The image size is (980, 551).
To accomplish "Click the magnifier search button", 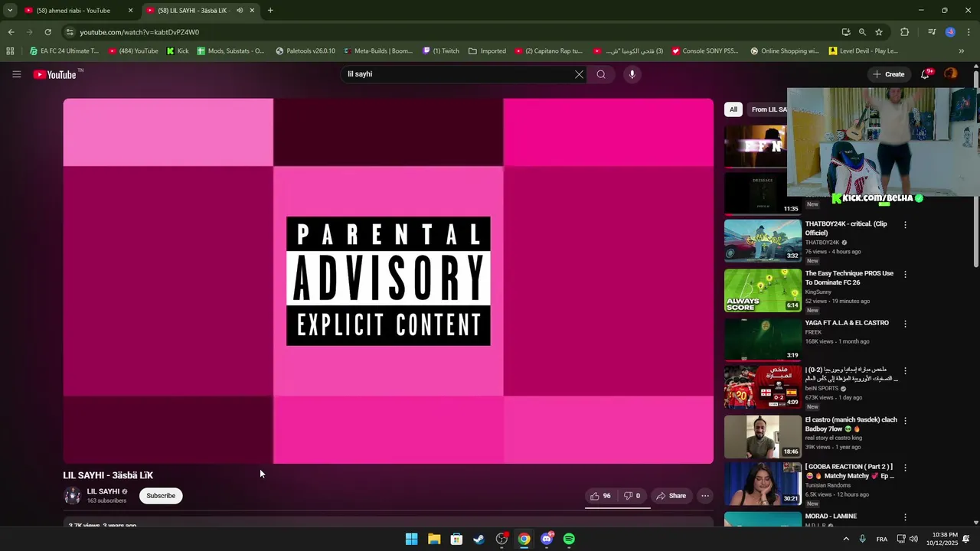I will 601,74.
